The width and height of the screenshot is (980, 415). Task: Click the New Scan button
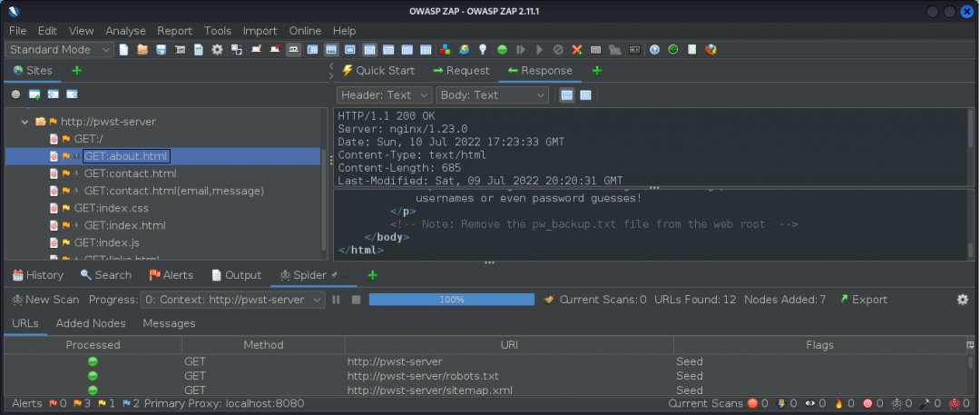click(45, 300)
